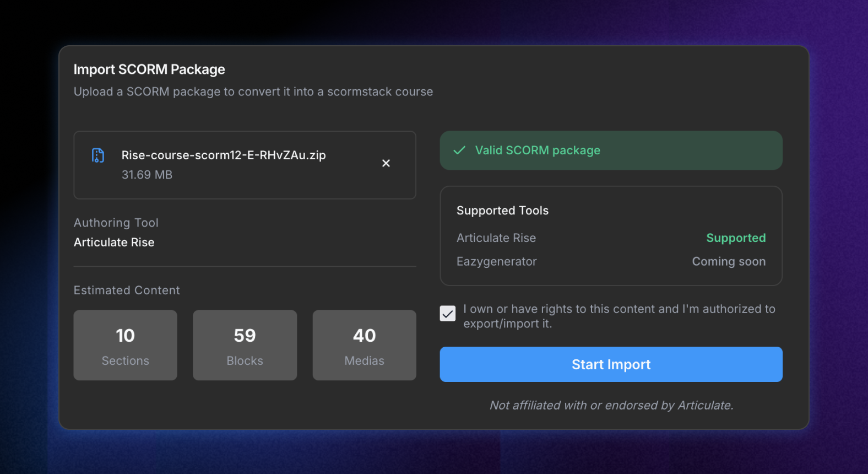
Task: Click the green checkmark in validation banner
Action: (459, 150)
